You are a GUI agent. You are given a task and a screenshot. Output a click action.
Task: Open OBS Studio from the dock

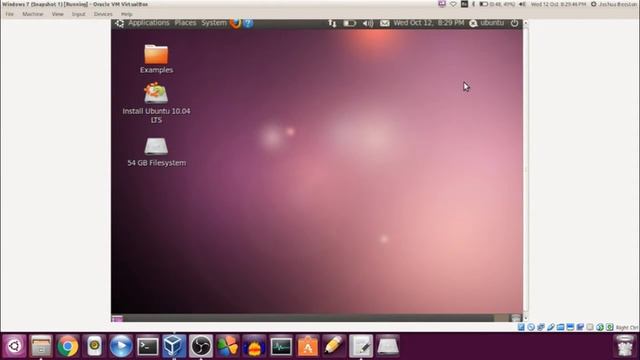click(201, 346)
